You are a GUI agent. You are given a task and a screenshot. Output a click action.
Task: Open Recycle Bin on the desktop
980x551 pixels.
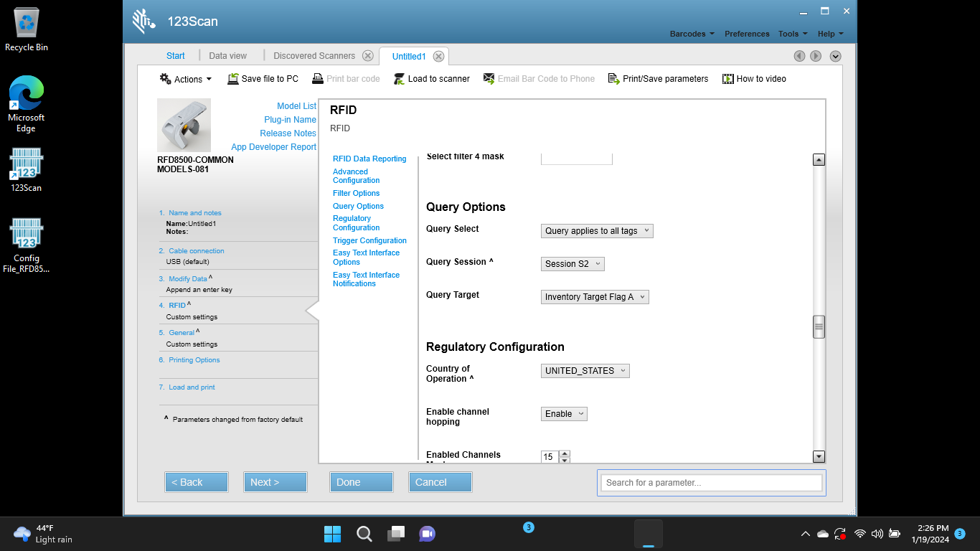27,30
